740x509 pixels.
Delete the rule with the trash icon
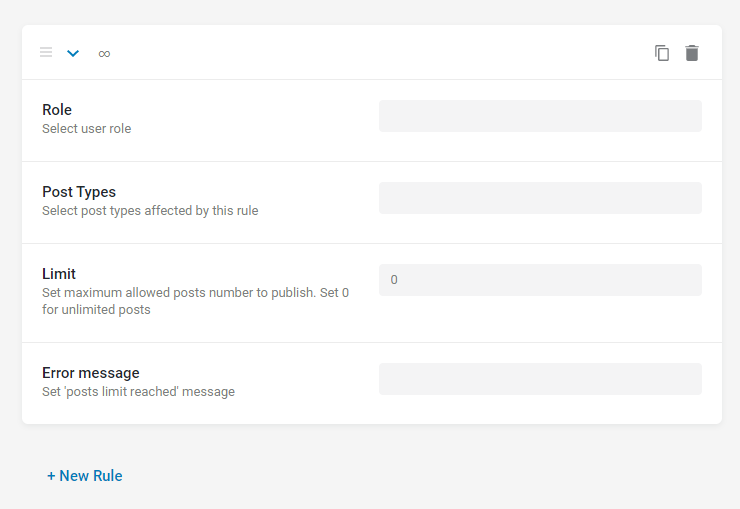tap(692, 53)
